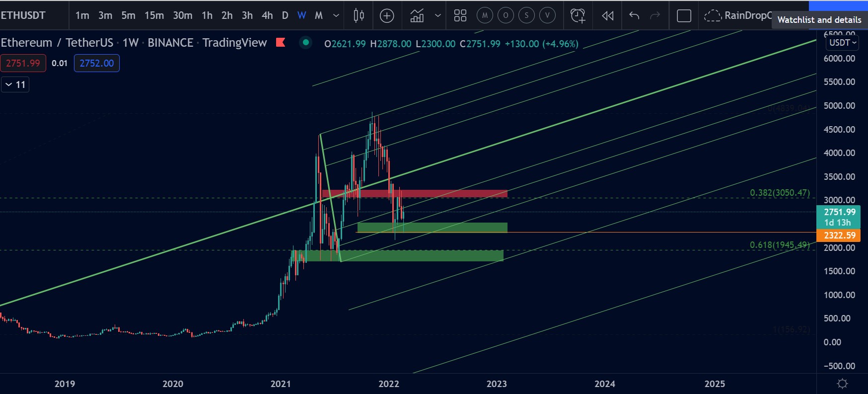This screenshot has width=868, height=394.
Task: Start bar replay with the rewind icon
Action: [607, 16]
